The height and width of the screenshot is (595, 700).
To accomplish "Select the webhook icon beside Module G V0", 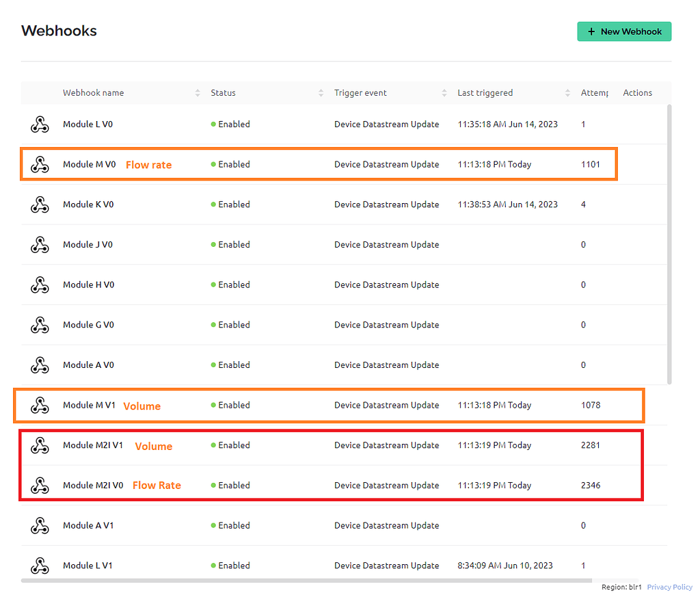I will (40, 325).
